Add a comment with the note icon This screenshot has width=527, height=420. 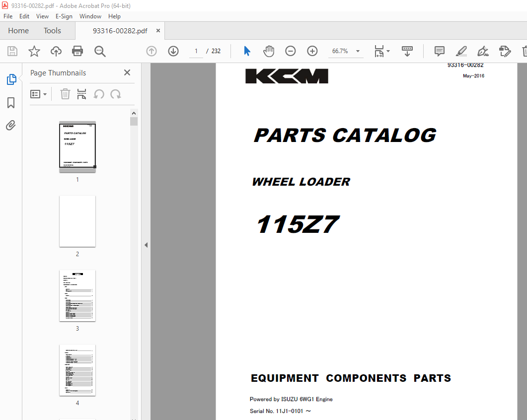point(439,51)
